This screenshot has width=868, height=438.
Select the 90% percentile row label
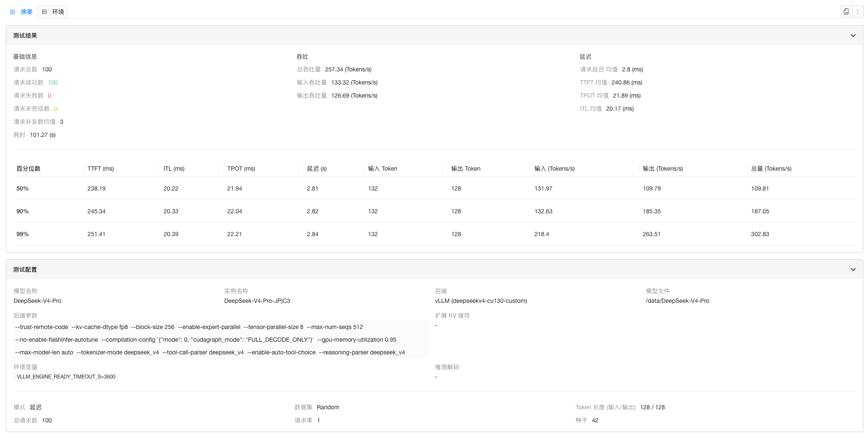coord(22,211)
